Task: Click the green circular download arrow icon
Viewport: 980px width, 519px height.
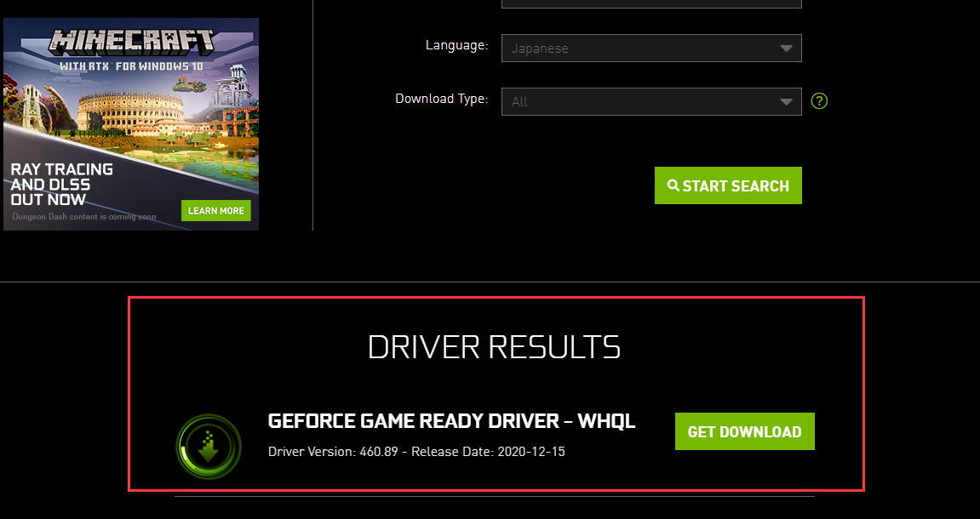Action: pyautogui.click(x=209, y=447)
